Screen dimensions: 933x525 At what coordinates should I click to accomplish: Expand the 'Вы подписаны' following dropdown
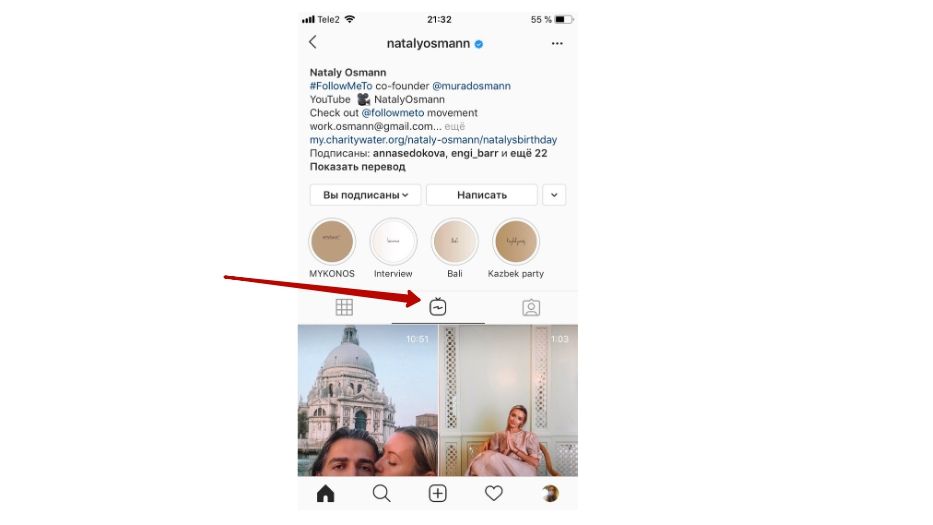click(x=365, y=195)
